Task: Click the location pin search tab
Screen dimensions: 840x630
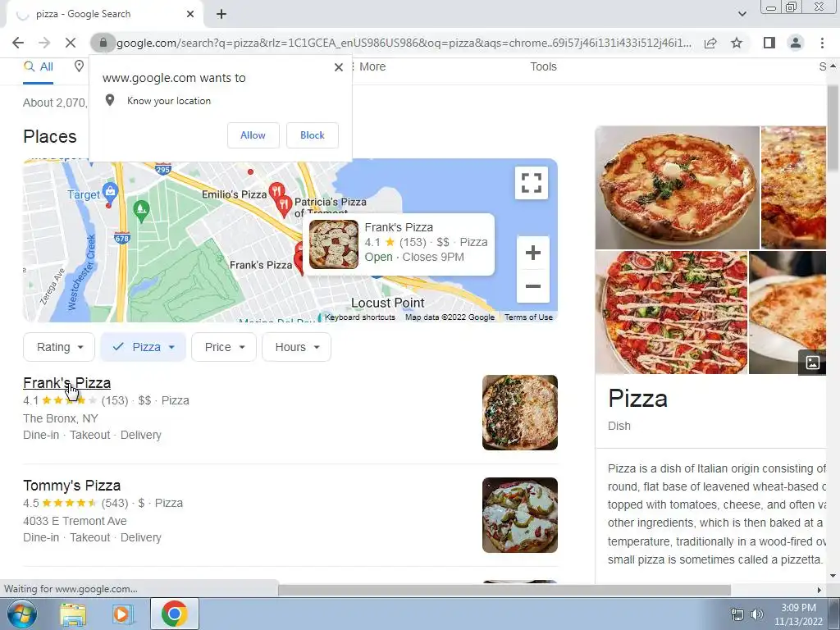Action: point(79,66)
